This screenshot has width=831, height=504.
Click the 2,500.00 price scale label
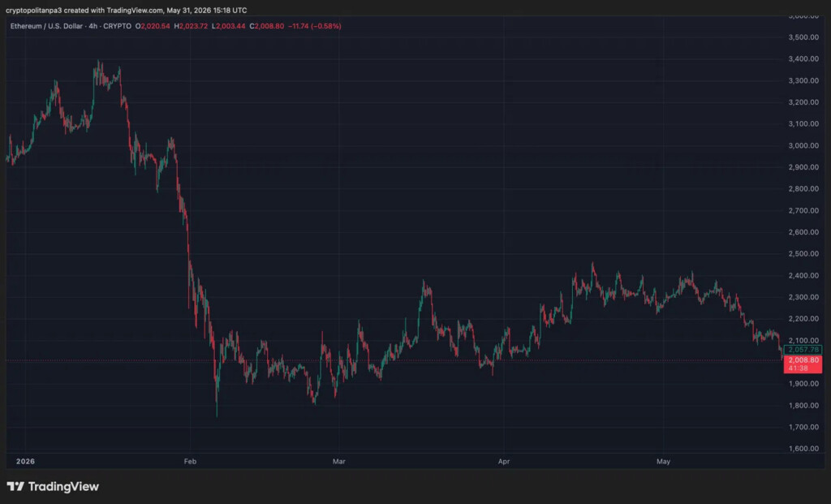pyautogui.click(x=803, y=254)
